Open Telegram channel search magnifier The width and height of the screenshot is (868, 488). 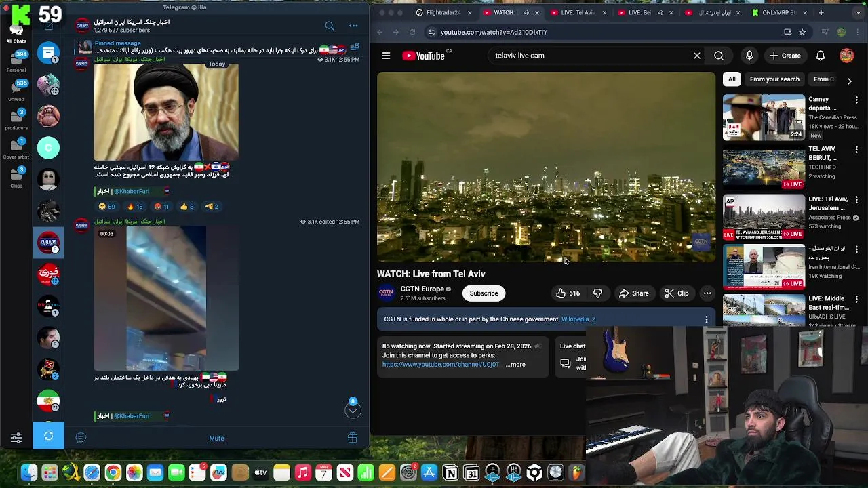point(330,26)
